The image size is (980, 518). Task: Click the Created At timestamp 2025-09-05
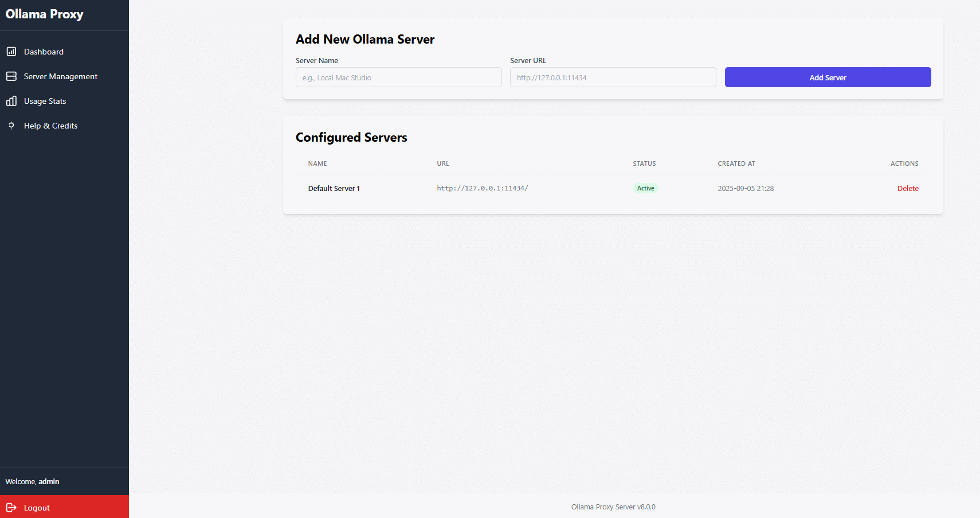click(x=746, y=188)
